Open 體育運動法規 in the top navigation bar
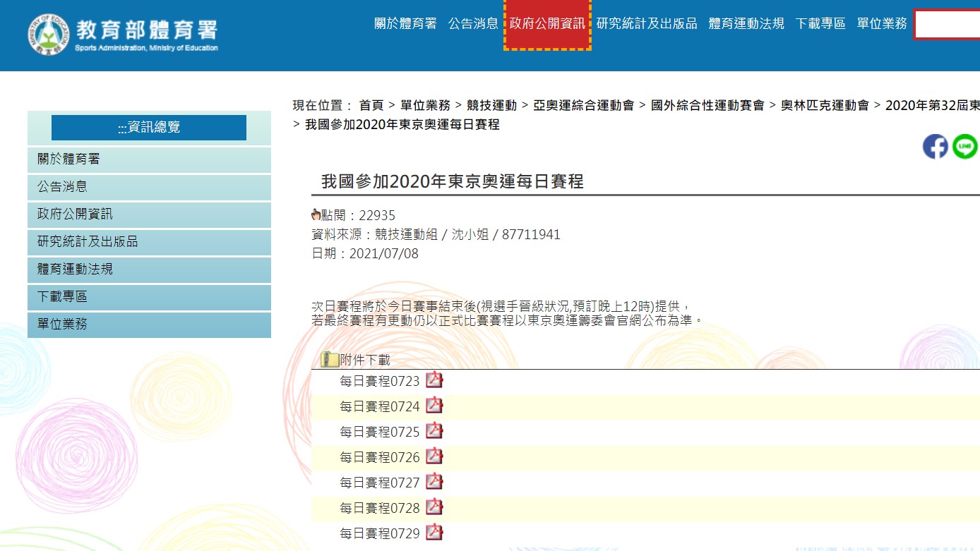The width and height of the screenshot is (980, 551). (746, 24)
